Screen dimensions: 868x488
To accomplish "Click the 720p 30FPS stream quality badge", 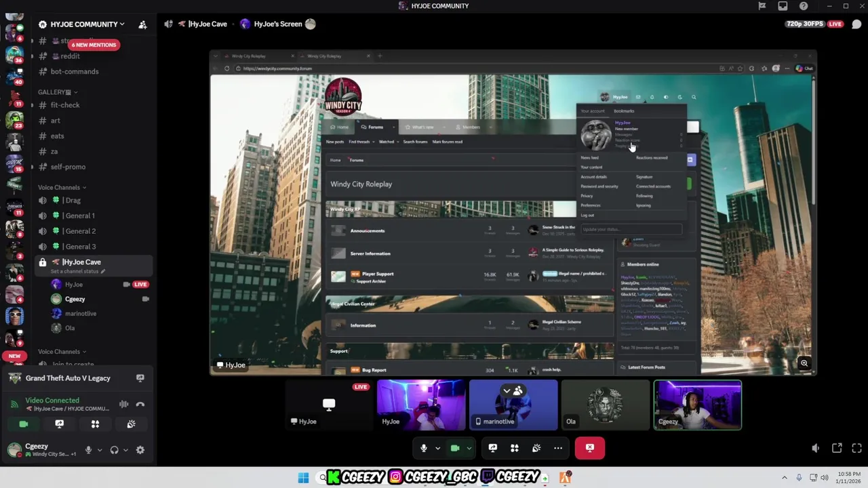I will (x=805, y=24).
